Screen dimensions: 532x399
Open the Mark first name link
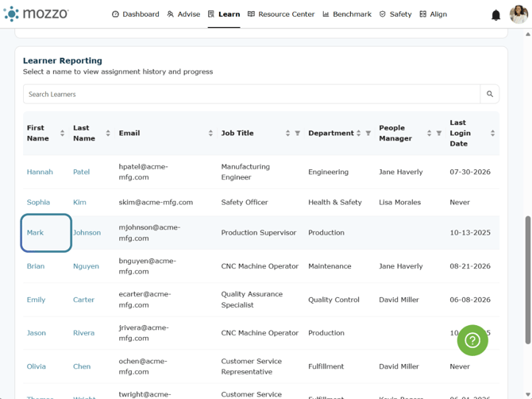click(x=35, y=233)
